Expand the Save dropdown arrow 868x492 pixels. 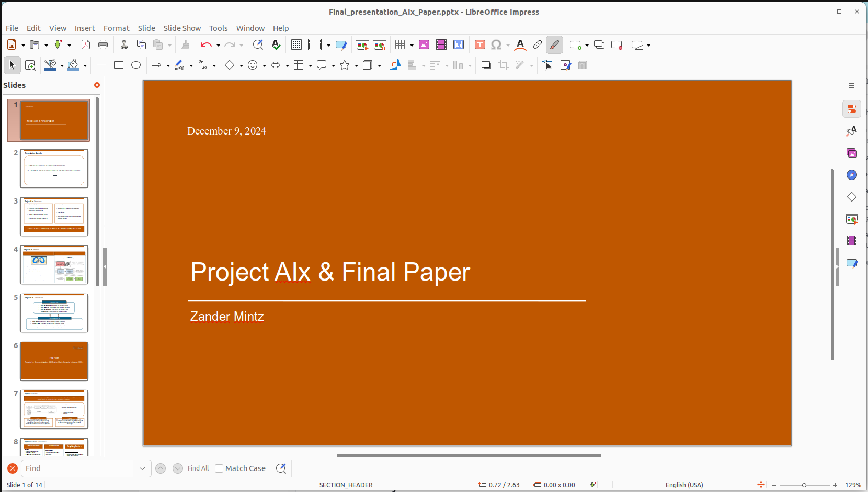[x=69, y=46]
